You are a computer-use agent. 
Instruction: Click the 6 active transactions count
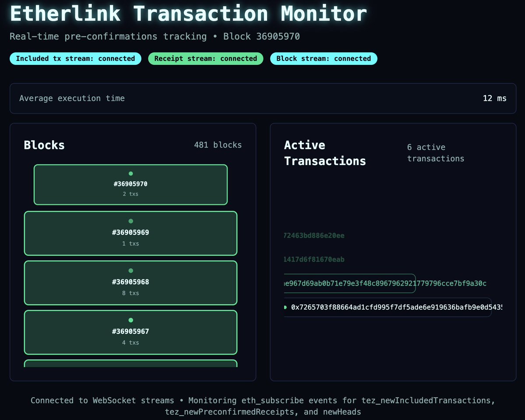tap(436, 153)
